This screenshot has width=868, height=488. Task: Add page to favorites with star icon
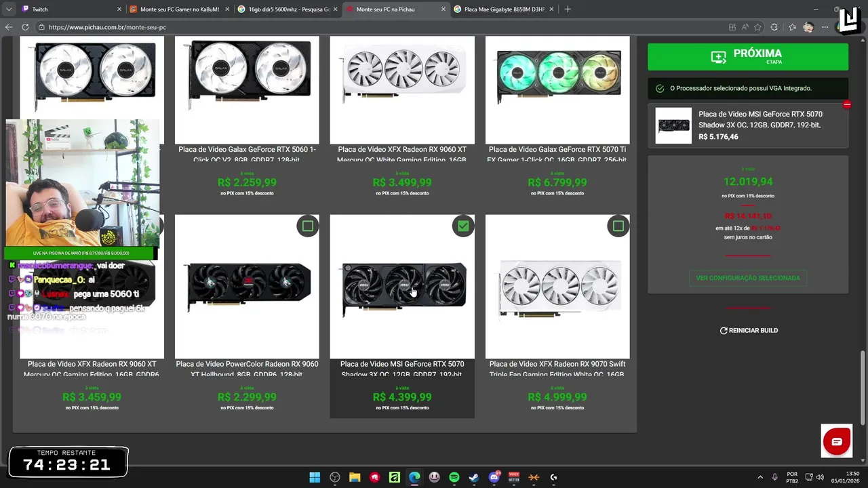(757, 27)
